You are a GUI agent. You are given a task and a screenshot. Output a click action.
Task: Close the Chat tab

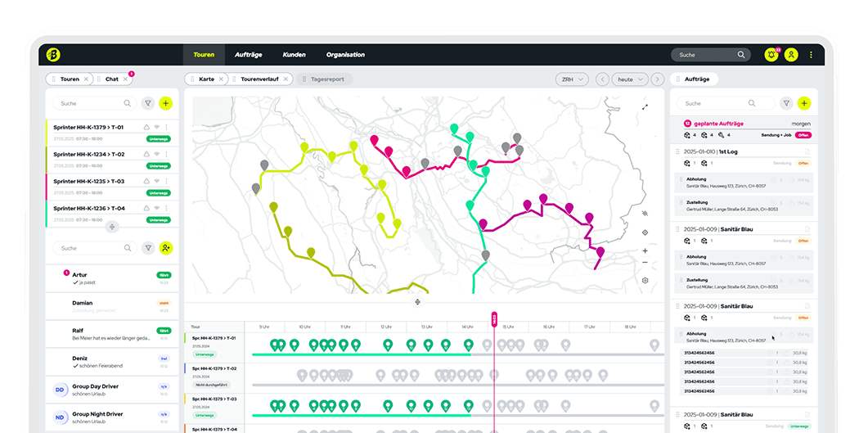tap(125, 79)
